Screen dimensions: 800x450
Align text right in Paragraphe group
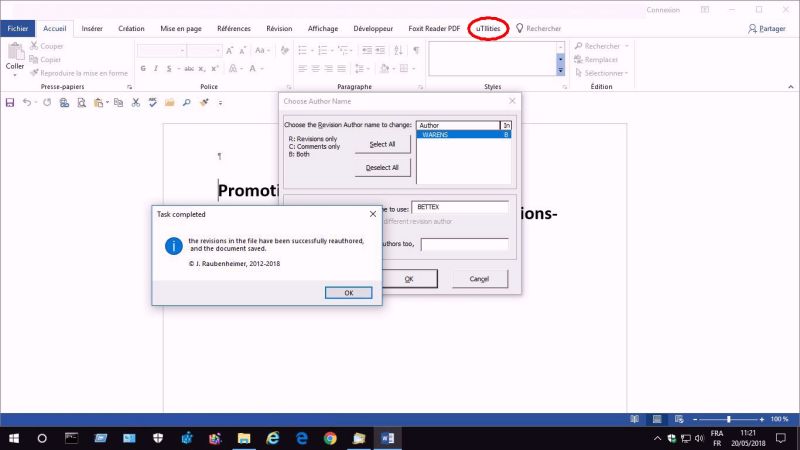tap(329, 68)
